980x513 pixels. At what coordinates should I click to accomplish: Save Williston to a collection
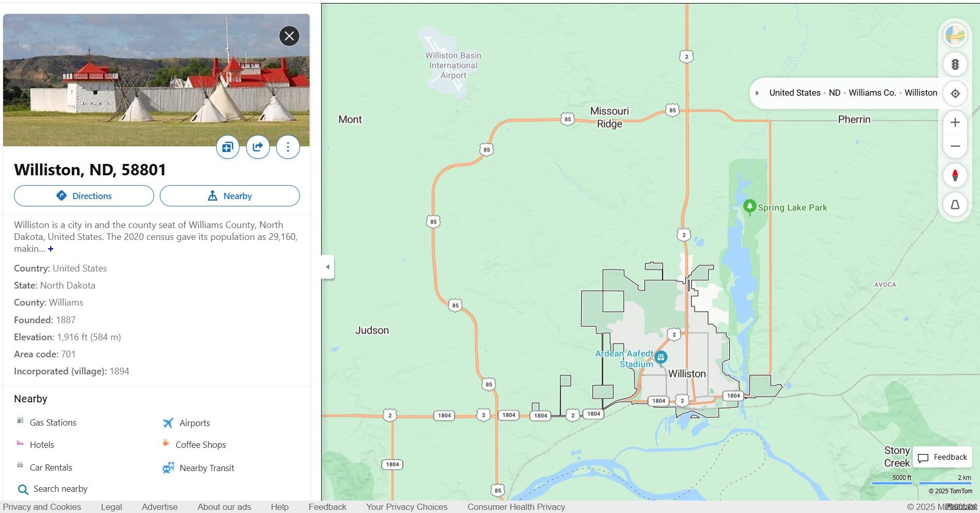coord(228,147)
